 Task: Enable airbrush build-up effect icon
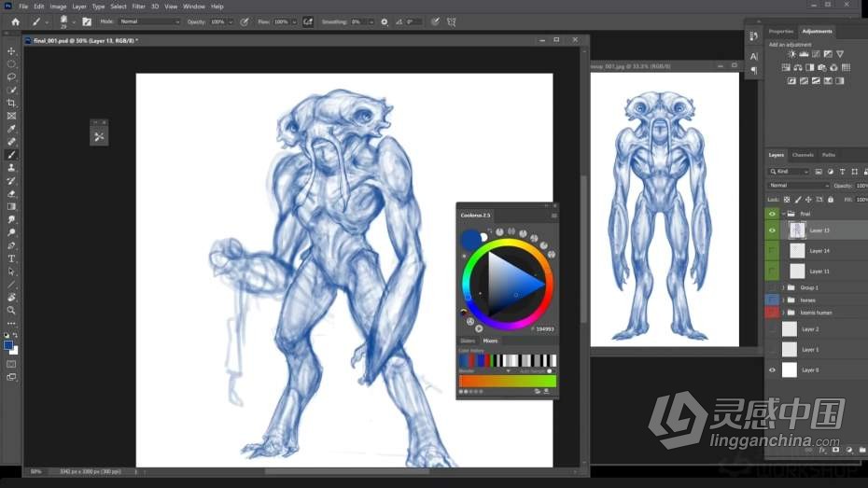308,22
